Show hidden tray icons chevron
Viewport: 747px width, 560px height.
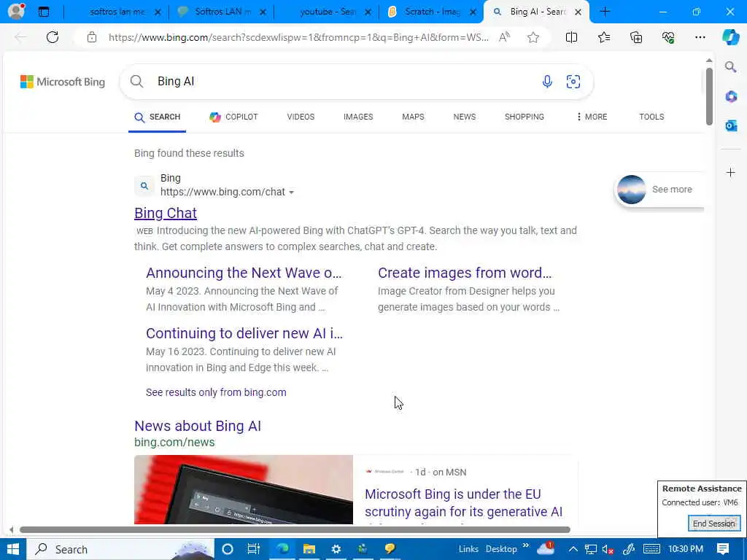[x=573, y=549]
